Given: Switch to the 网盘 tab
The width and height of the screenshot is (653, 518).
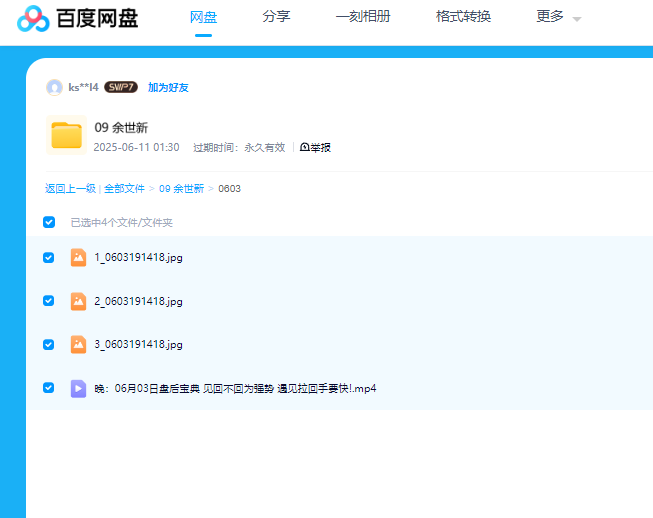Looking at the screenshot, I should (203, 17).
